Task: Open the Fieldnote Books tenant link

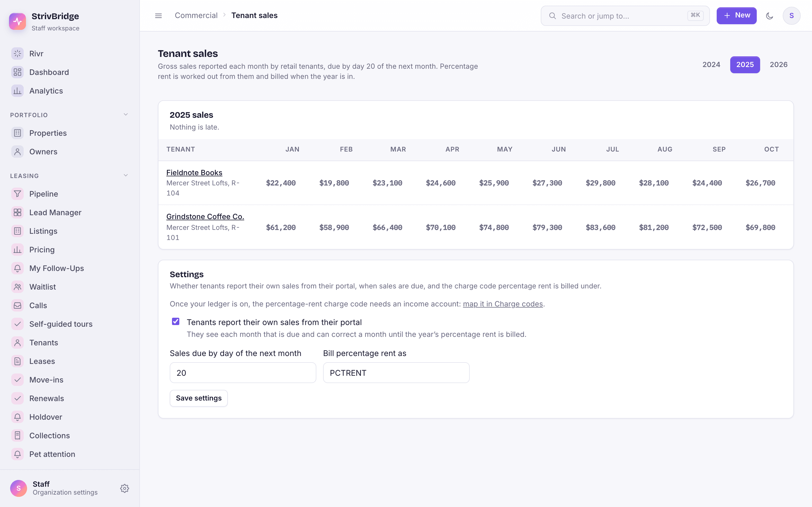Action: click(x=194, y=172)
